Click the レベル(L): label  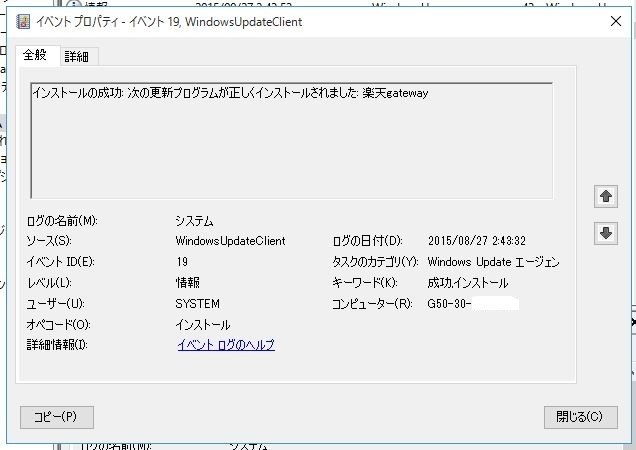tap(49, 283)
